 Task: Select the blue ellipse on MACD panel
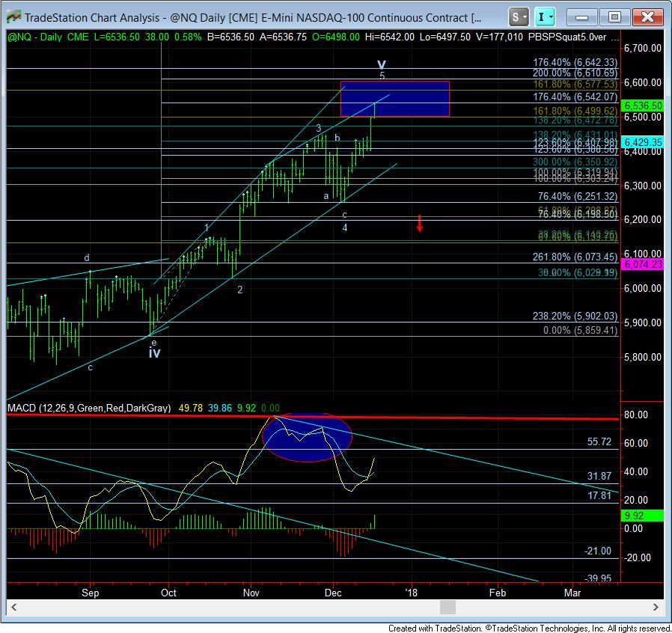pyautogui.click(x=307, y=438)
